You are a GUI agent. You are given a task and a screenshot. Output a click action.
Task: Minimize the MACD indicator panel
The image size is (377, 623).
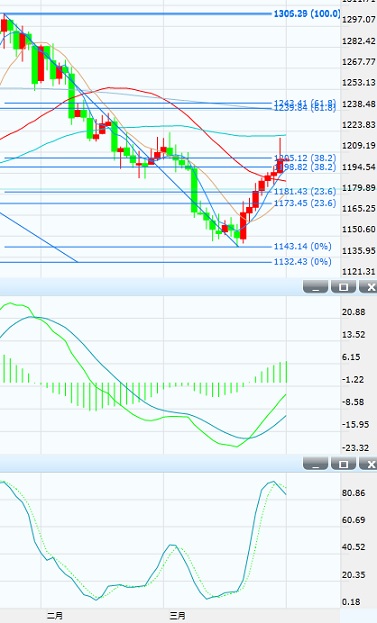[315, 286]
